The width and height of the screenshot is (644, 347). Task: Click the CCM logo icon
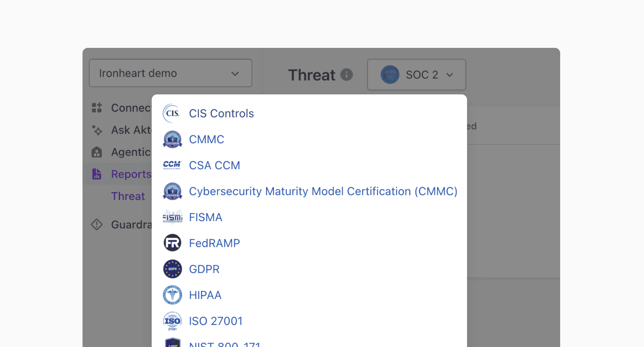[172, 165]
